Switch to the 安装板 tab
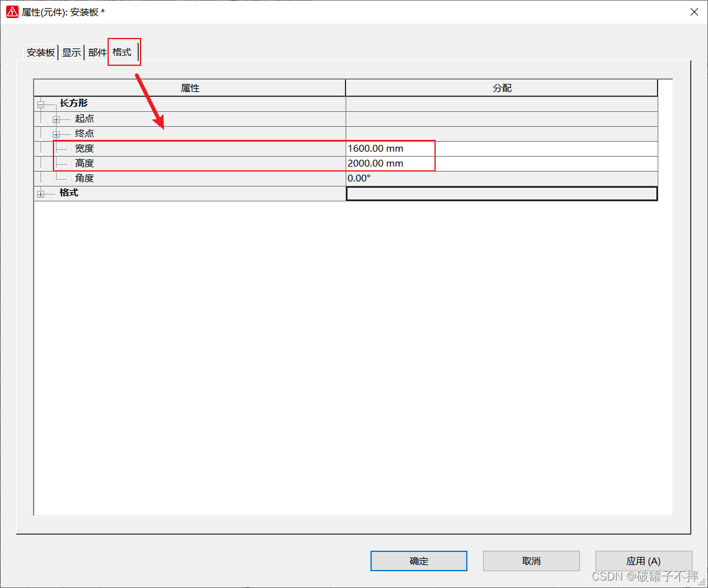The image size is (708, 588). 40,53
